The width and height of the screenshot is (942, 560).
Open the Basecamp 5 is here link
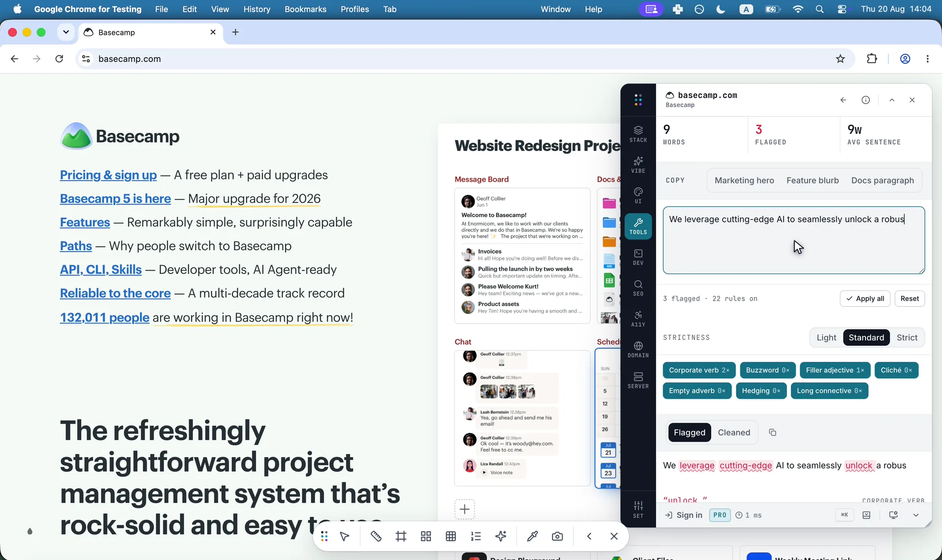115,199
